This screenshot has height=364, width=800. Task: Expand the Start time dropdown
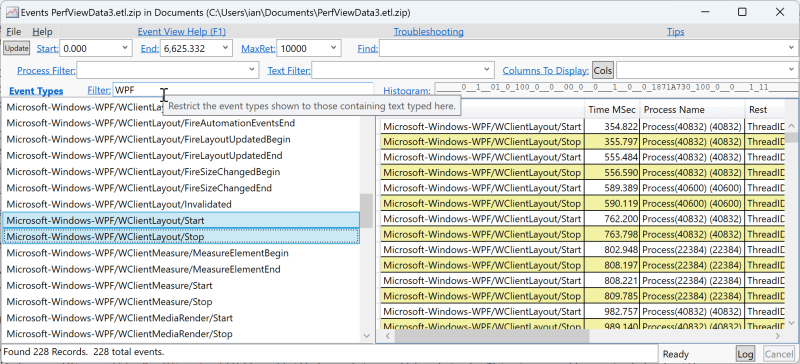click(126, 48)
